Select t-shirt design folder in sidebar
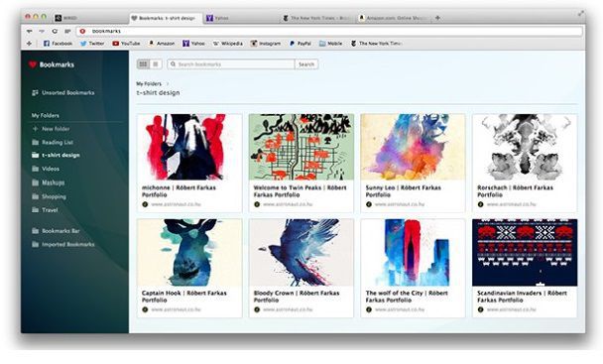This screenshot has width=603, height=364. point(57,155)
